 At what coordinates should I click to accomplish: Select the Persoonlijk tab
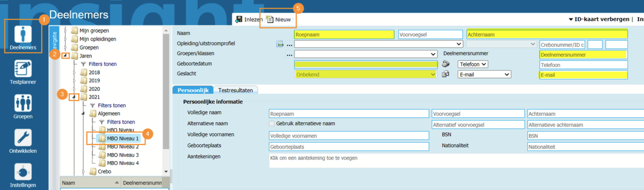coord(193,90)
